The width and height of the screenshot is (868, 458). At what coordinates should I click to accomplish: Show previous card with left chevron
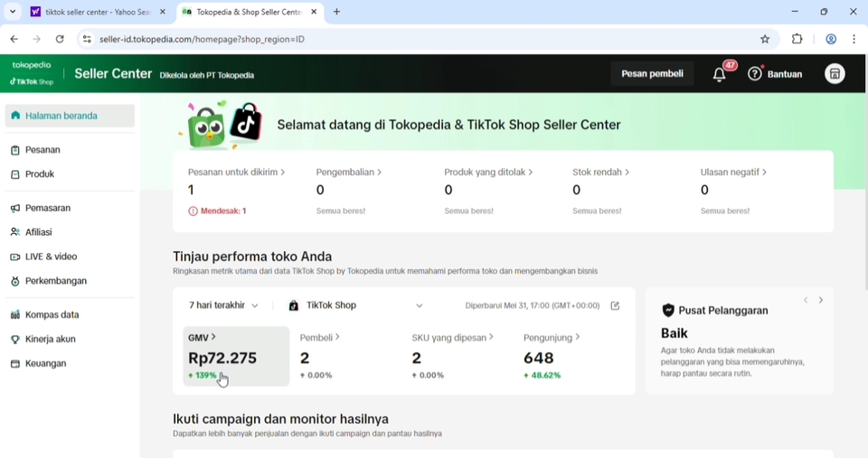pyautogui.click(x=806, y=300)
